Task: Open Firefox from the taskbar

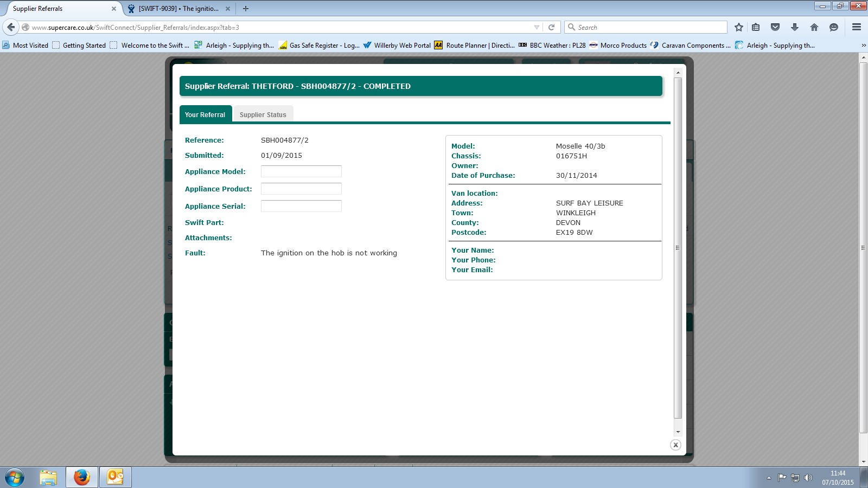Action: [82, 477]
